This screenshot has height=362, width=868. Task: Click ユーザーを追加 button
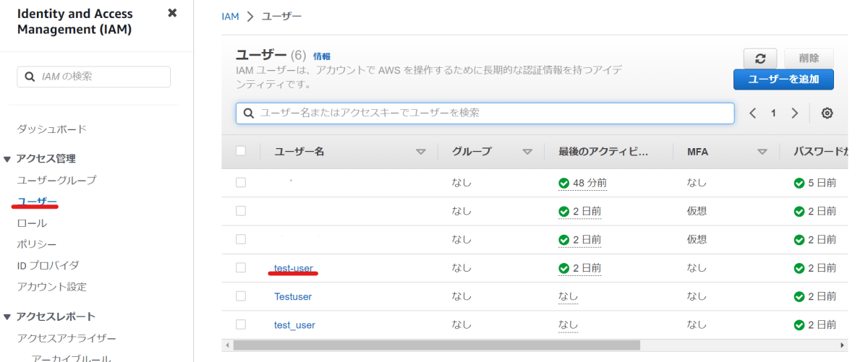783,79
